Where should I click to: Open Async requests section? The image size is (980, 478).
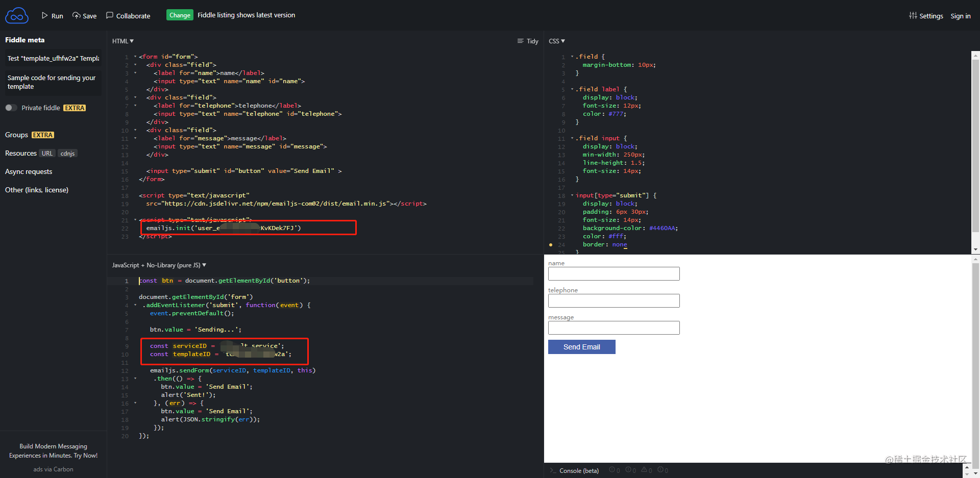[x=28, y=171]
